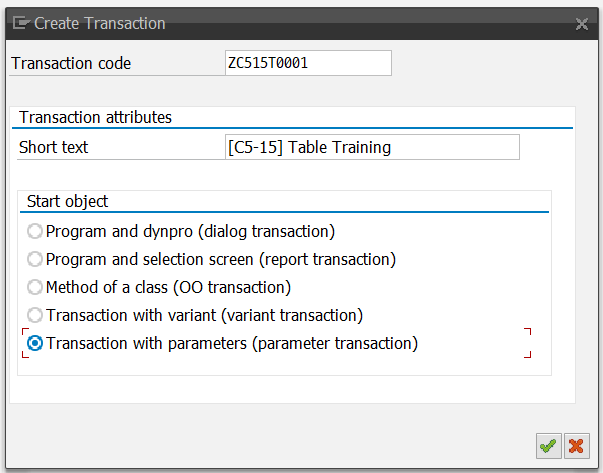Image resolution: width=603 pixels, height=473 pixels.
Task: Click the Transaction attributes group header
Action: pyautogui.click(x=95, y=117)
